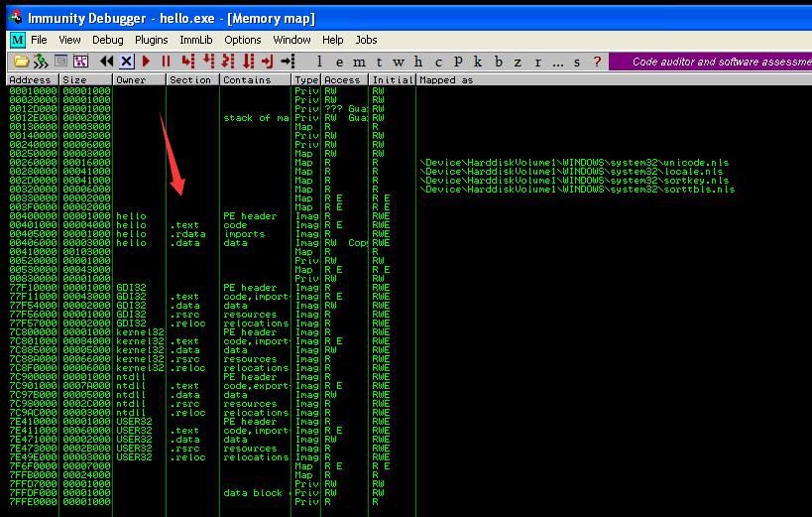This screenshot has height=517, width=812.
Task: Sort by the Section column header
Action: click(193, 79)
